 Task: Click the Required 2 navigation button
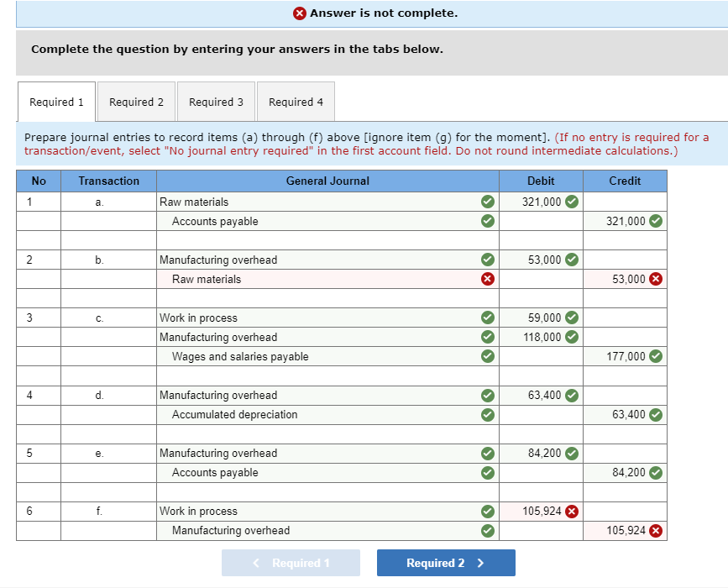pos(446,563)
